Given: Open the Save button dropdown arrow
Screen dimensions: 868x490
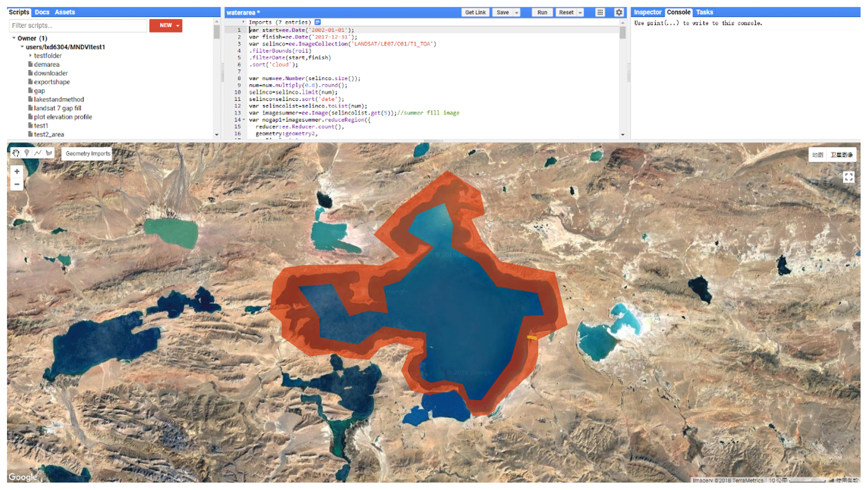Looking at the screenshot, I should click(x=517, y=13).
